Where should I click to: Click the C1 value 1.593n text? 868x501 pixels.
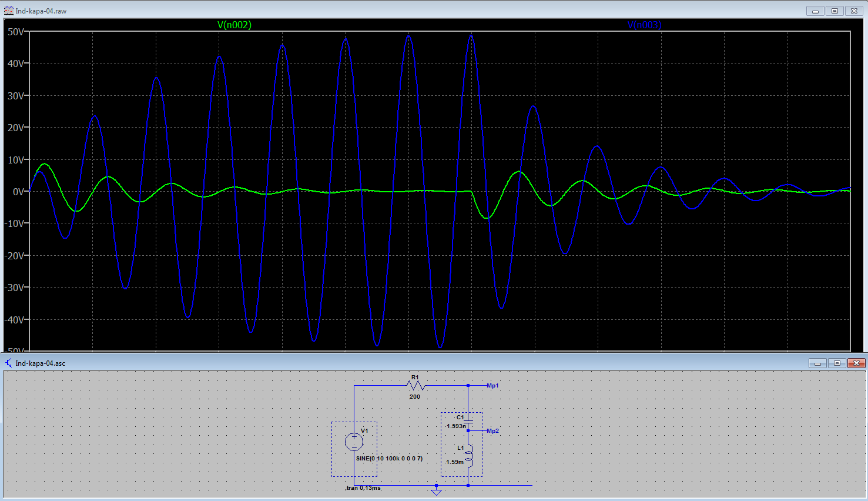(x=456, y=426)
